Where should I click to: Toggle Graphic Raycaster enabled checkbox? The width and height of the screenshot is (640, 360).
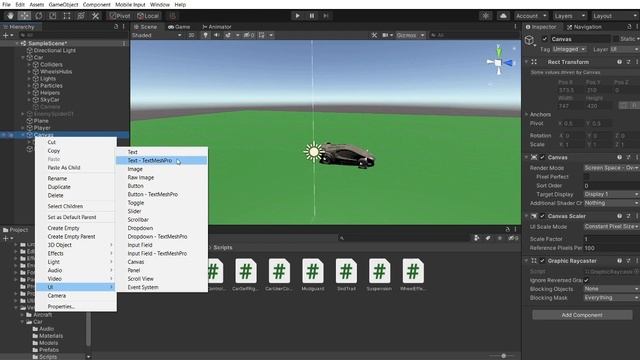click(x=542, y=261)
